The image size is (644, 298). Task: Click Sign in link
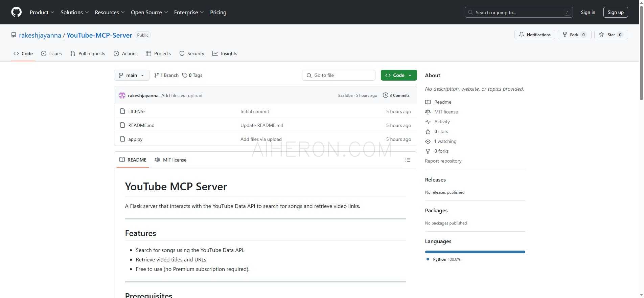click(588, 12)
